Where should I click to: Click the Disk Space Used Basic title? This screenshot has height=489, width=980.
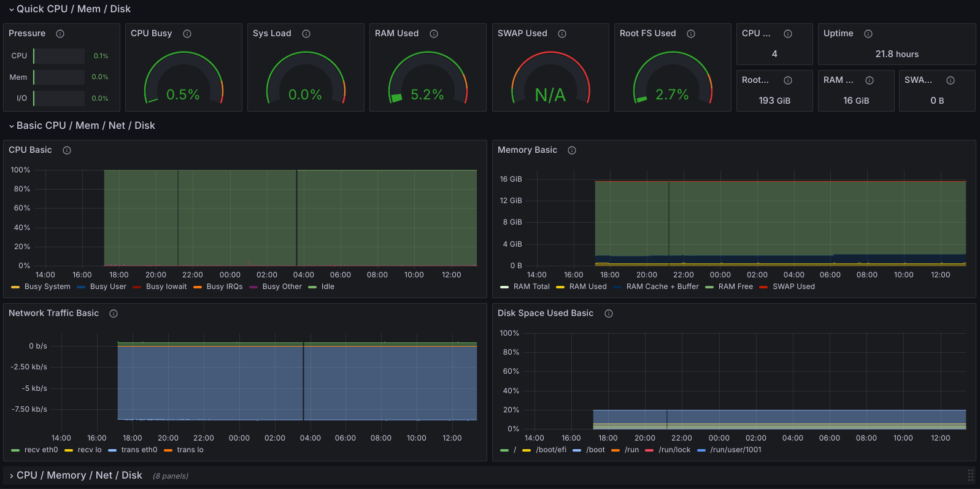[545, 314]
